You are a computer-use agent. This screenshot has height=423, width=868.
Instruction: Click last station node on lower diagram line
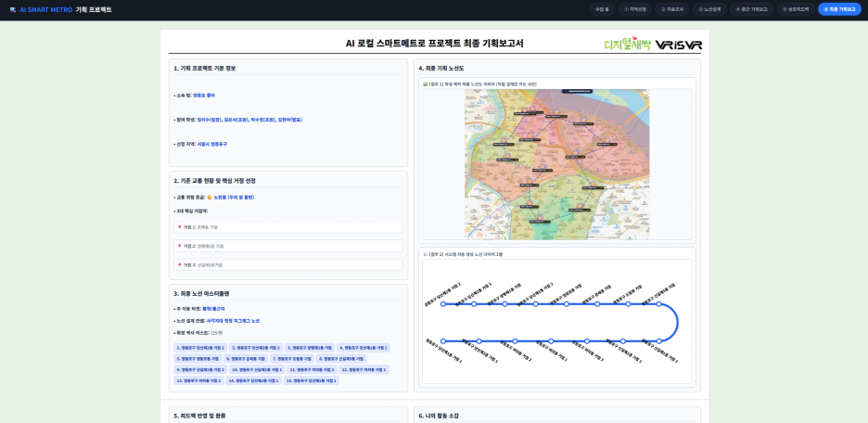(x=658, y=341)
